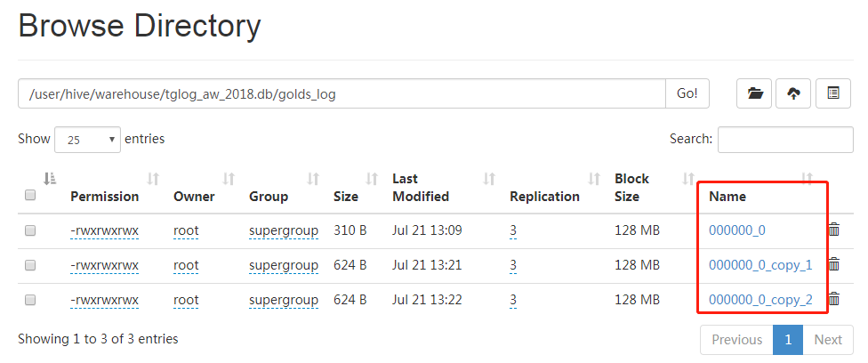
Task: Sort by Last Modified column
Action: [x=488, y=179]
